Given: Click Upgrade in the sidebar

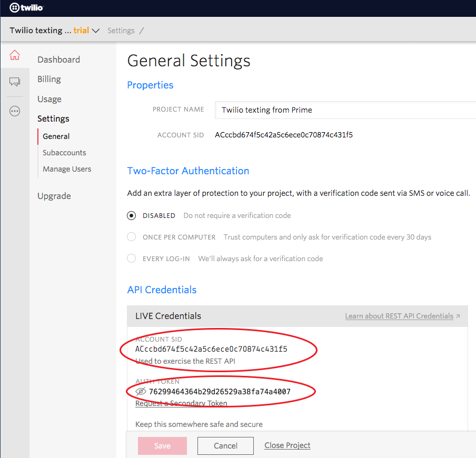Looking at the screenshot, I should point(54,196).
